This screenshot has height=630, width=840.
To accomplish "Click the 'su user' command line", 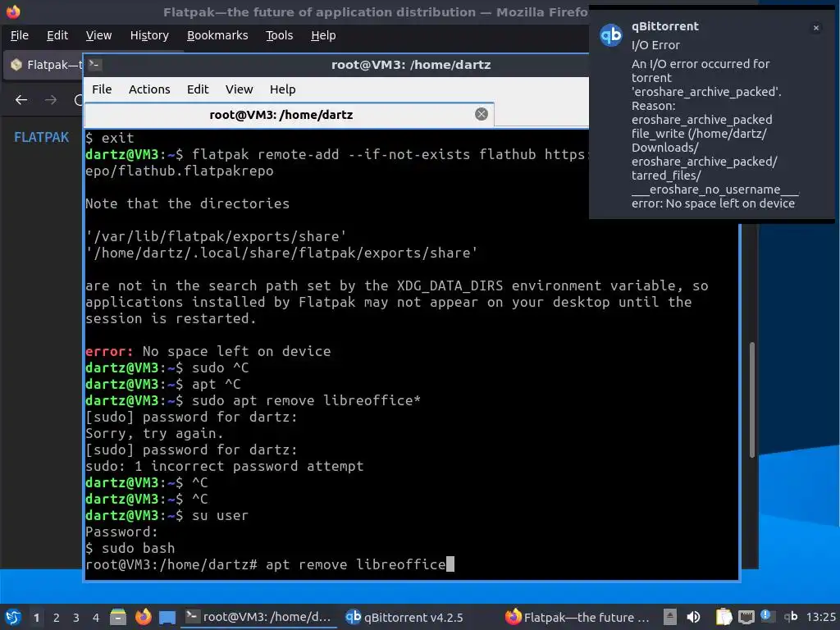I will click(x=167, y=515).
